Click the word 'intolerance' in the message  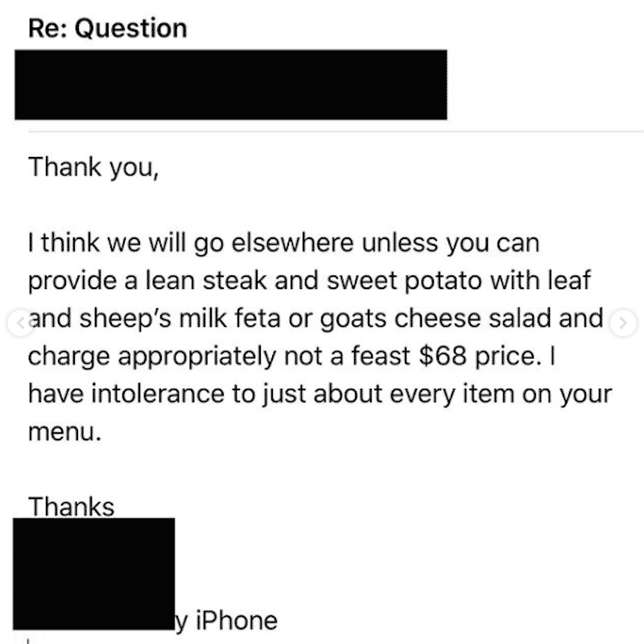click(x=158, y=394)
